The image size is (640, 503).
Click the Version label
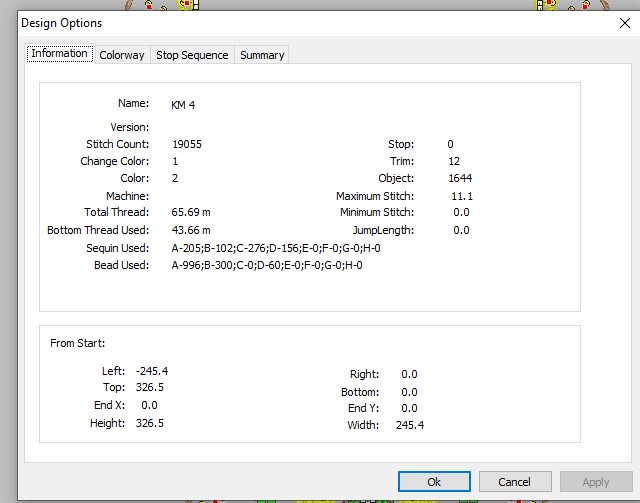coord(129,127)
